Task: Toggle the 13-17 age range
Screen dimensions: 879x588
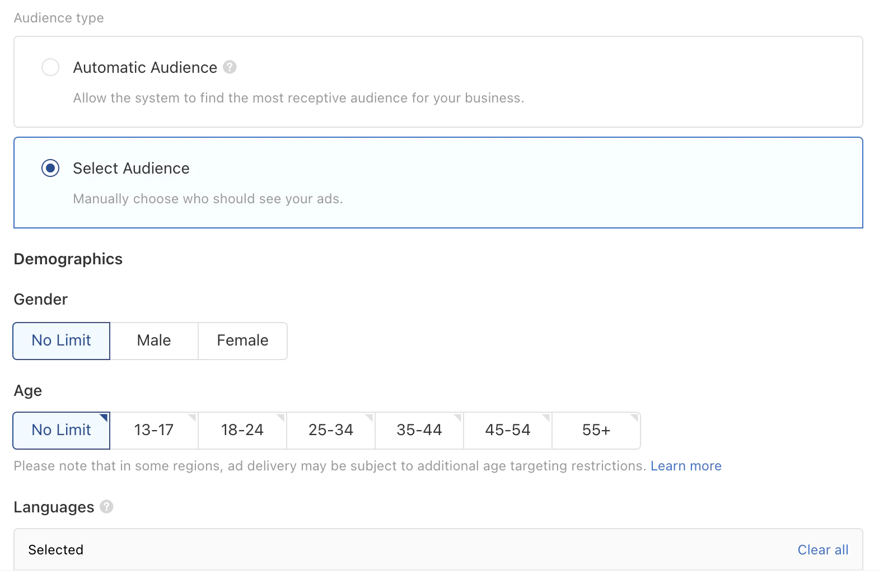Action: click(x=154, y=430)
